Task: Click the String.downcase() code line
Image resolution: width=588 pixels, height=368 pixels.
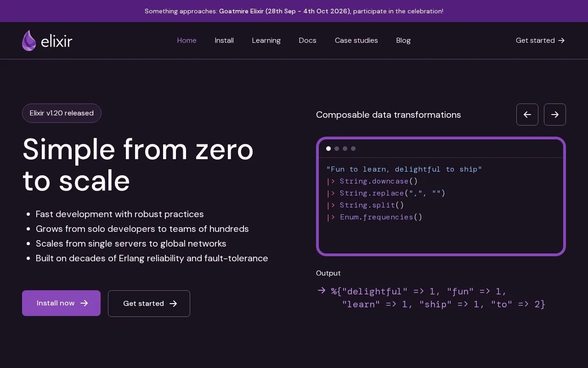Action: point(372,181)
